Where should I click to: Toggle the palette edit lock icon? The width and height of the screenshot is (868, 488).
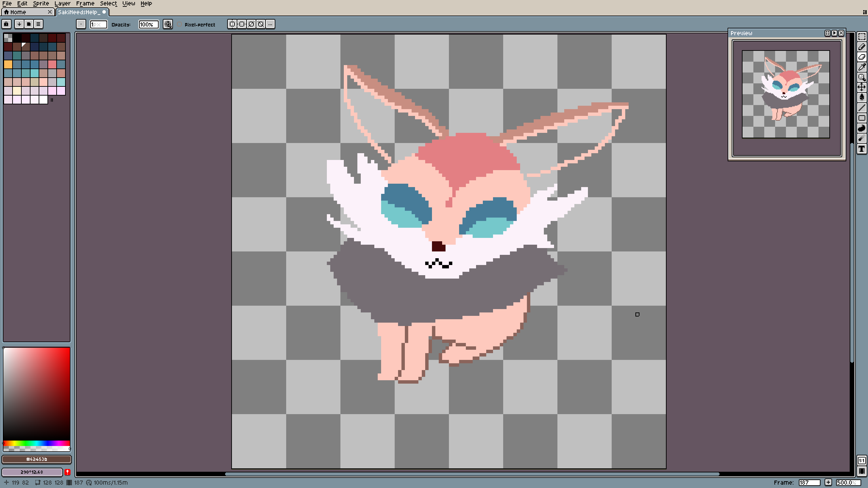(6, 24)
